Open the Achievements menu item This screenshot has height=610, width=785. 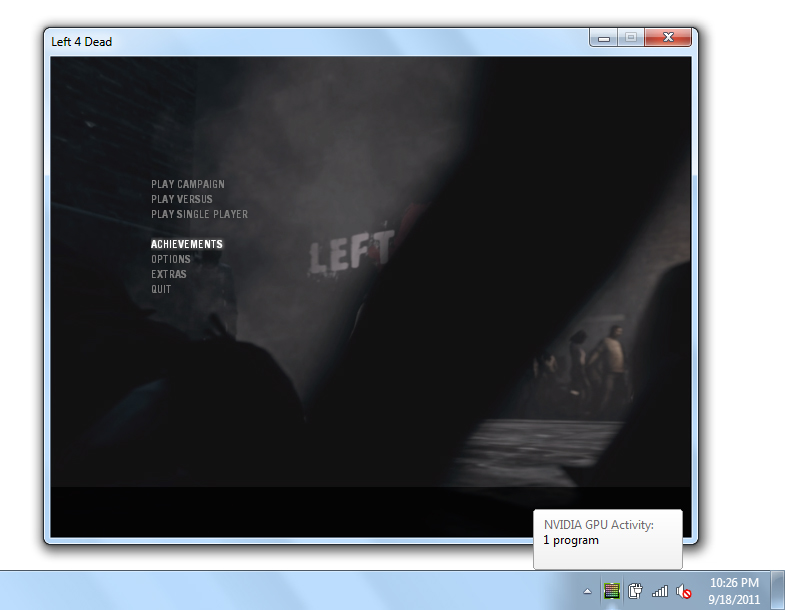point(187,244)
